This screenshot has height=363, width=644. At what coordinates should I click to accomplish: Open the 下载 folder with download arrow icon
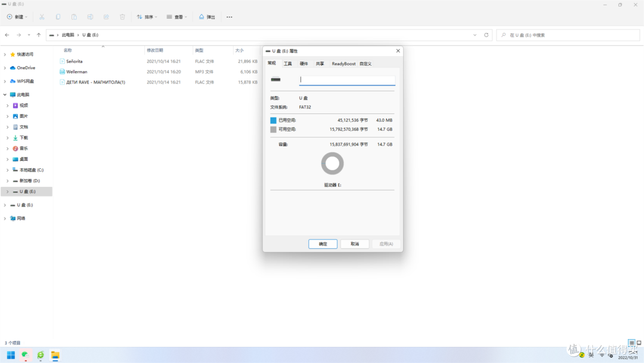pos(15,138)
